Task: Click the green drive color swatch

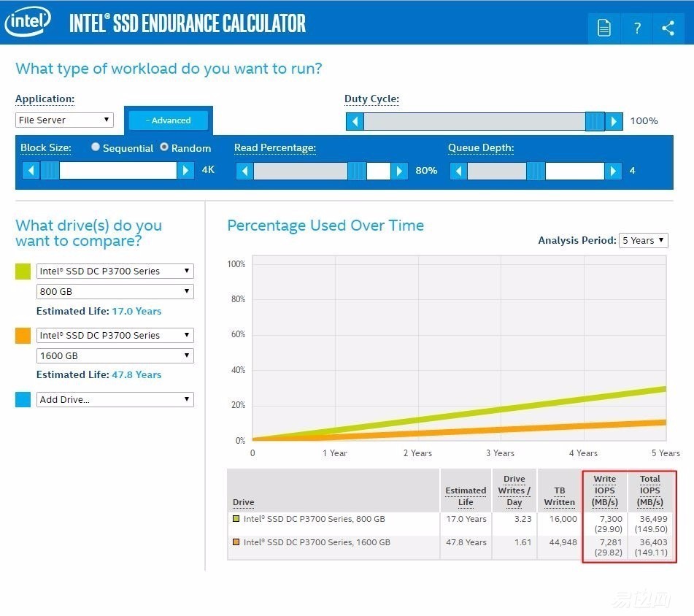Action: 23,272
